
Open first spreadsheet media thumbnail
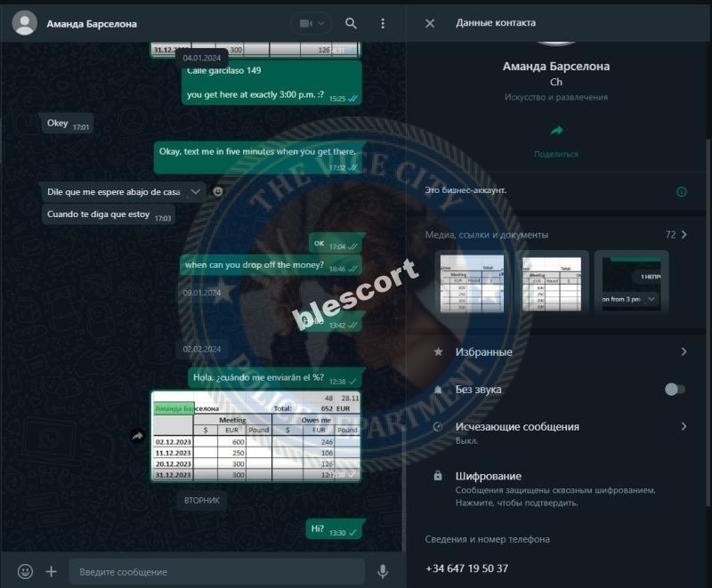[x=472, y=283]
